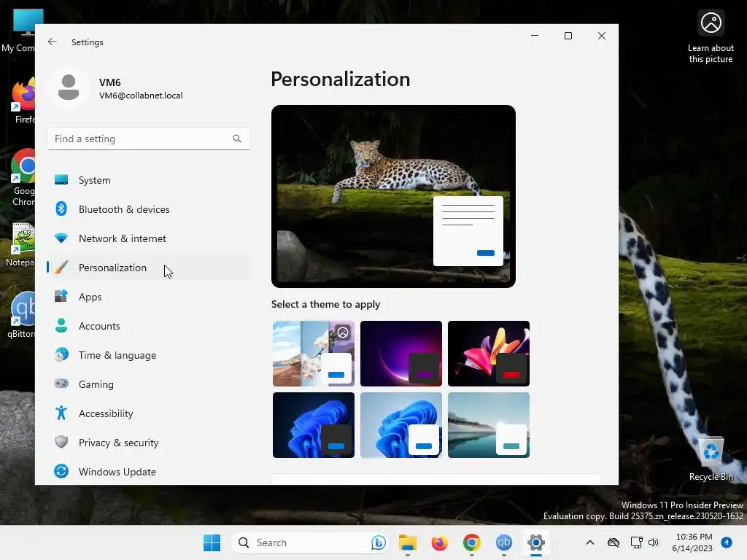Screen dimensions: 747x560
Task: Click the Privacy shield icon
Action: coord(61,442)
